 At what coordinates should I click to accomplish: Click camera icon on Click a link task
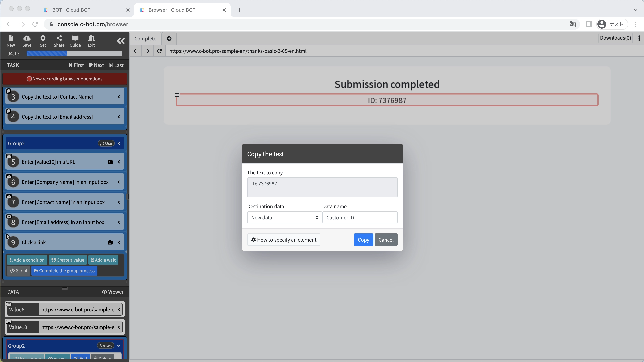pyautogui.click(x=110, y=242)
